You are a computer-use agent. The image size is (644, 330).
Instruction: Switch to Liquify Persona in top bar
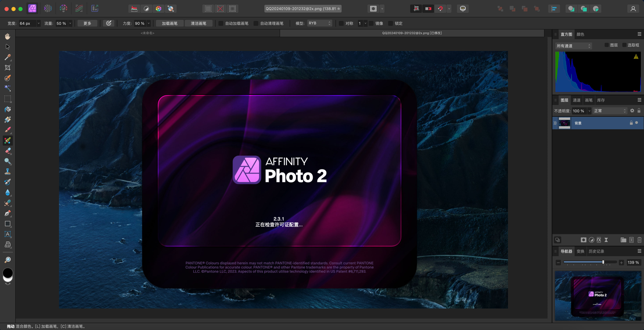(48, 8)
